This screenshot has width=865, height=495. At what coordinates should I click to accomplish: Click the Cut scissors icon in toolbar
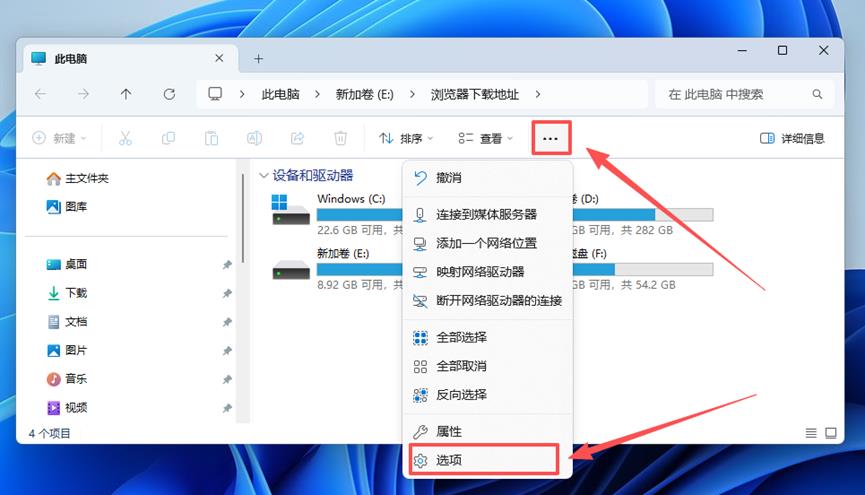point(125,138)
